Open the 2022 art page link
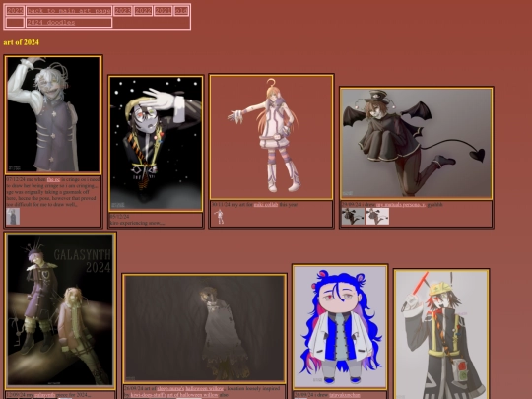532x399 pixels. [143, 11]
